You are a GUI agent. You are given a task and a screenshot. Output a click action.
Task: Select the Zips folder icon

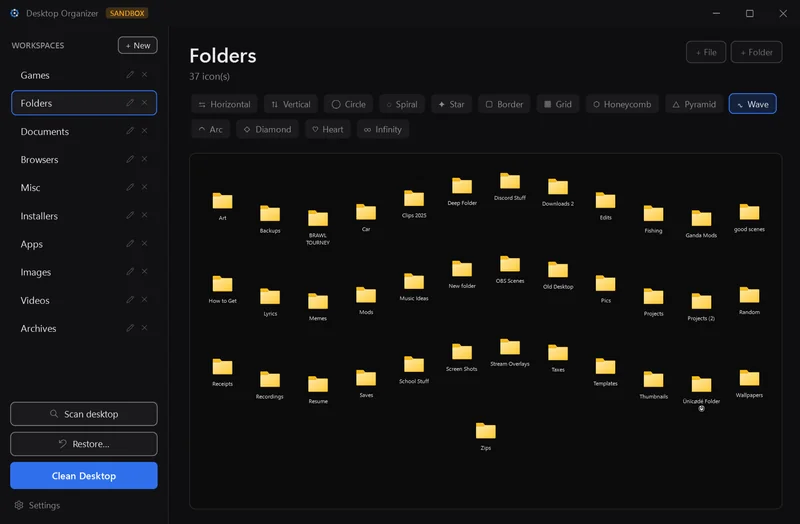pos(486,431)
